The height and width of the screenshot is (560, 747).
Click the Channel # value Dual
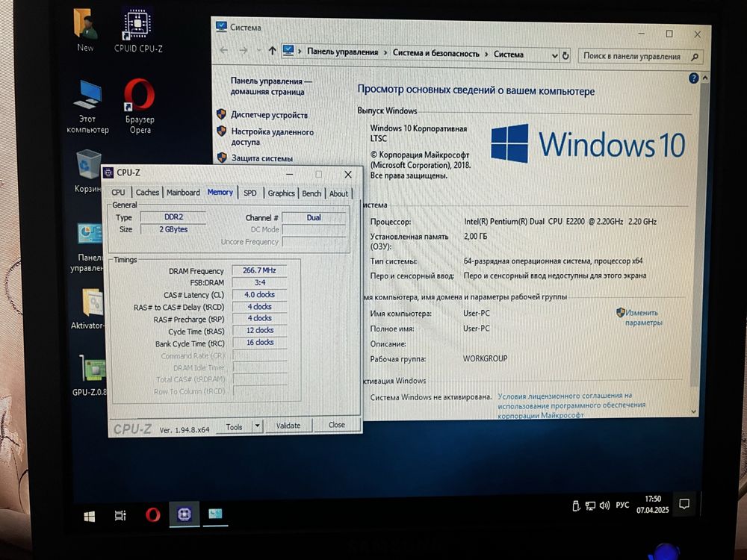tap(314, 217)
